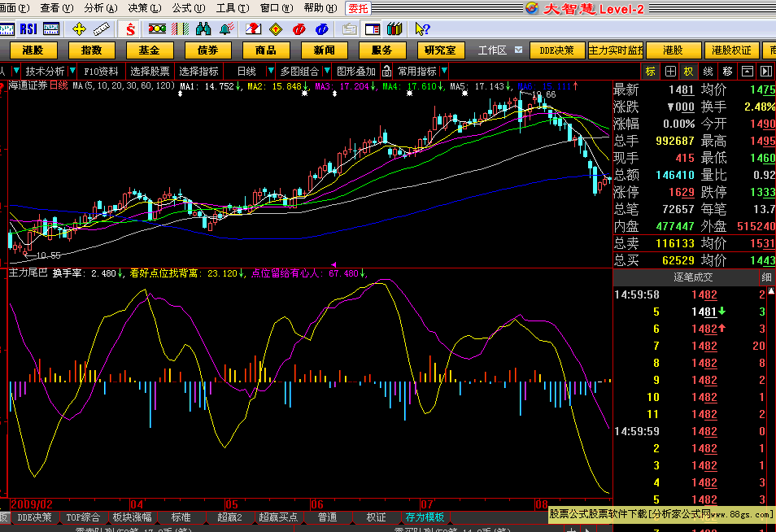Click the yellow four-arrow move icon
Viewport: 776px width, 532px height.
79,29
